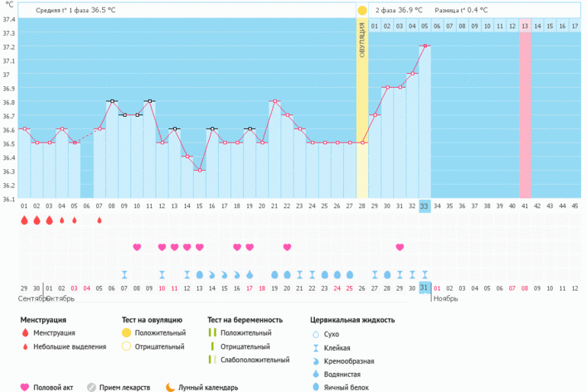Image resolution: width=587 pixels, height=392 pixels.
Task: Click the cervical fluid icon on cycle day 33
Action: [425, 274]
